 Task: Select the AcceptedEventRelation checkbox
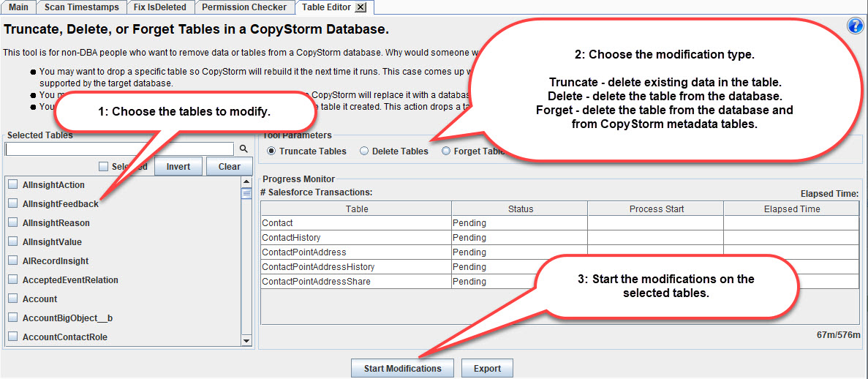tap(12, 279)
